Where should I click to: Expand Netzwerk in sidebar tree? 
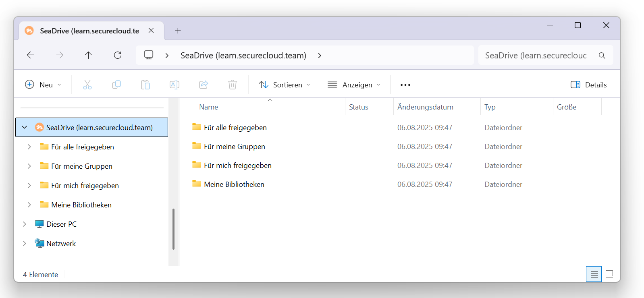[24, 244]
